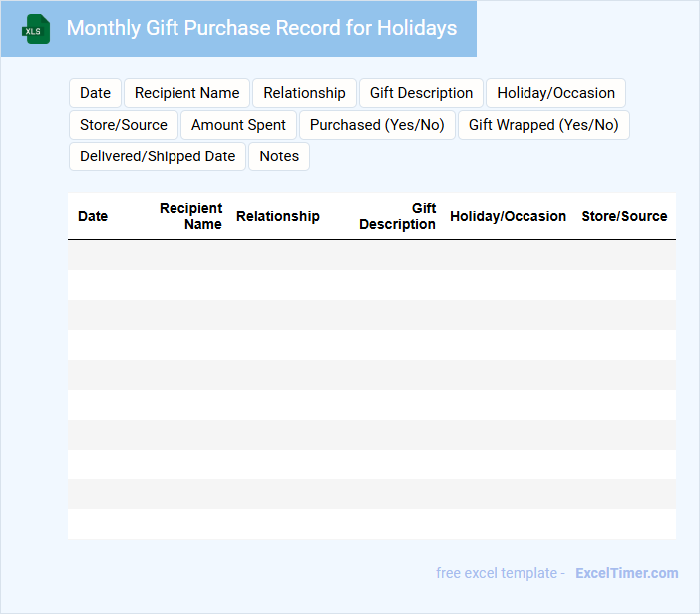Viewport: 700px width, 614px height.
Task: Click the Holiday/Occasion table column header
Action: point(508,216)
